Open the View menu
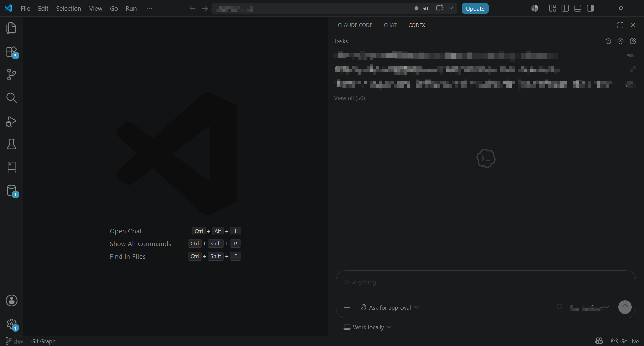The image size is (644, 346). [x=96, y=8]
